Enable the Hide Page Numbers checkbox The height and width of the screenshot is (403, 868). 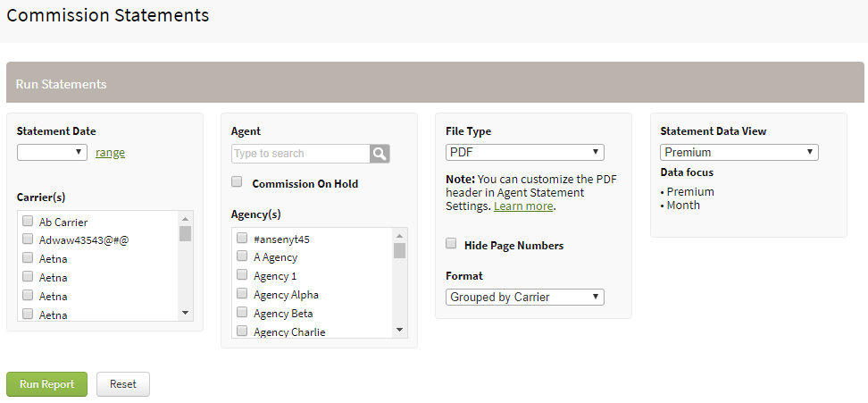451,244
